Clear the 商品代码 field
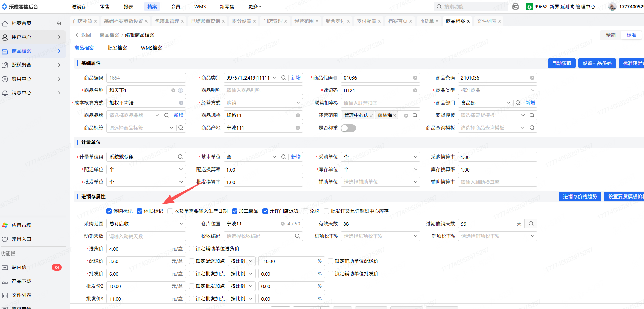644x309 pixels. pyautogui.click(x=415, y=78)
